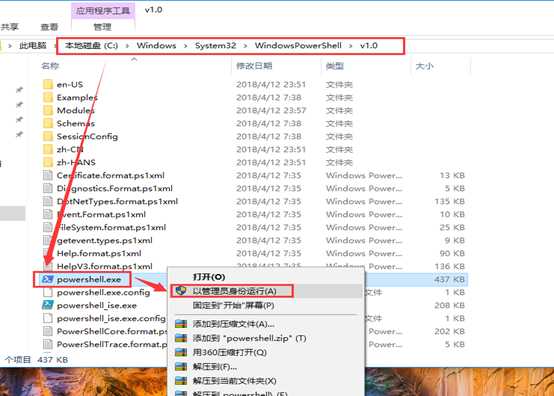Click the archive icon beside 添加到压缩文件(A)
Image resolution: width=554 pixels, height=396 pixels.
181,324
